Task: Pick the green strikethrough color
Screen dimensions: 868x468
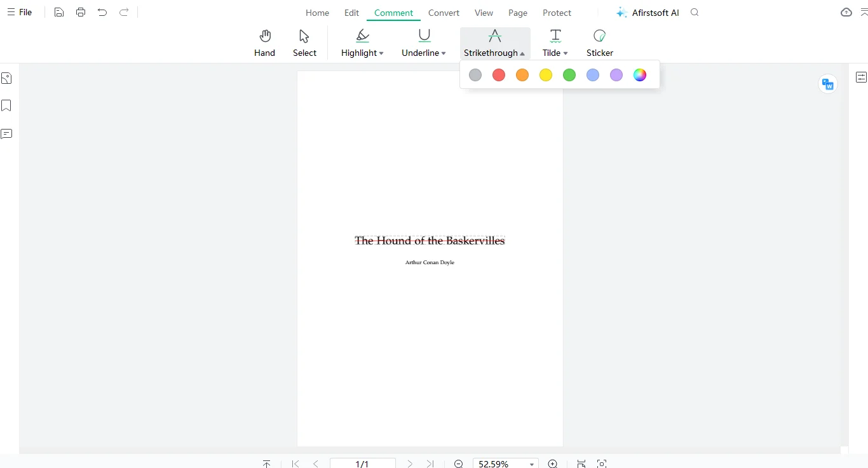Action: point(569,75)
